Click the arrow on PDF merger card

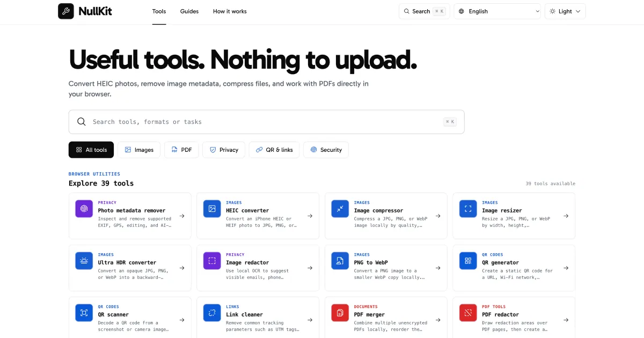438,320
